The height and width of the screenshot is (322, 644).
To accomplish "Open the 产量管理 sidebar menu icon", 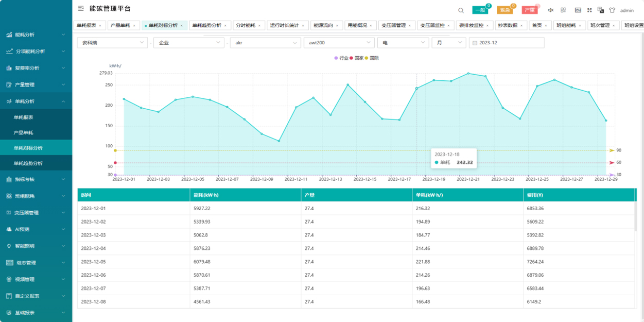I will coord(9,84).
